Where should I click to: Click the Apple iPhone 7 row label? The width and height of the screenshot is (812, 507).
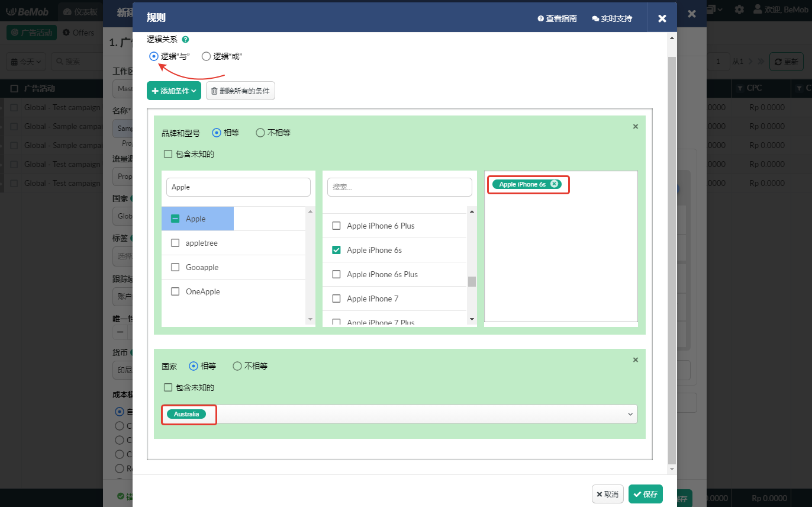click(373, 299)
